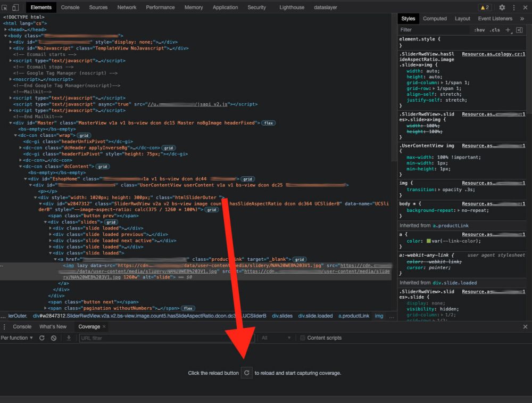Toggle the device toolbar icon

pos(15,7)
